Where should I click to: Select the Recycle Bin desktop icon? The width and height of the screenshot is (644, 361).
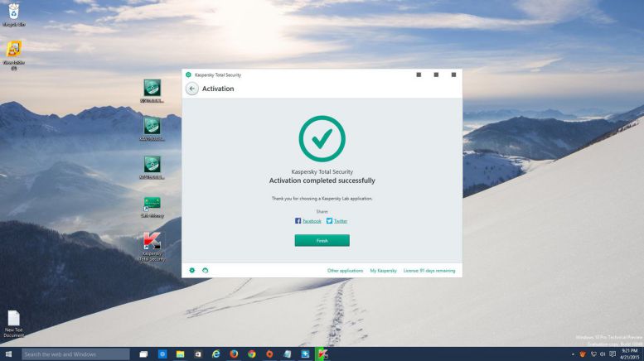(13, 15)
